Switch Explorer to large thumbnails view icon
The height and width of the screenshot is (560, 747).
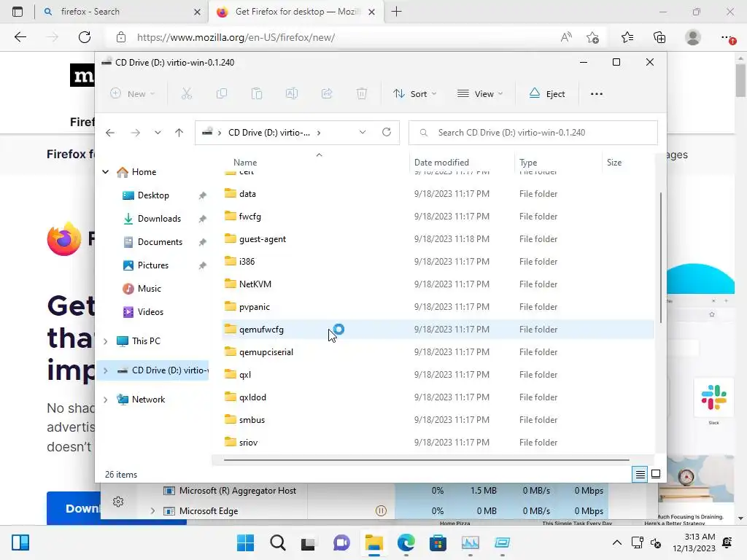pos(656,474)
